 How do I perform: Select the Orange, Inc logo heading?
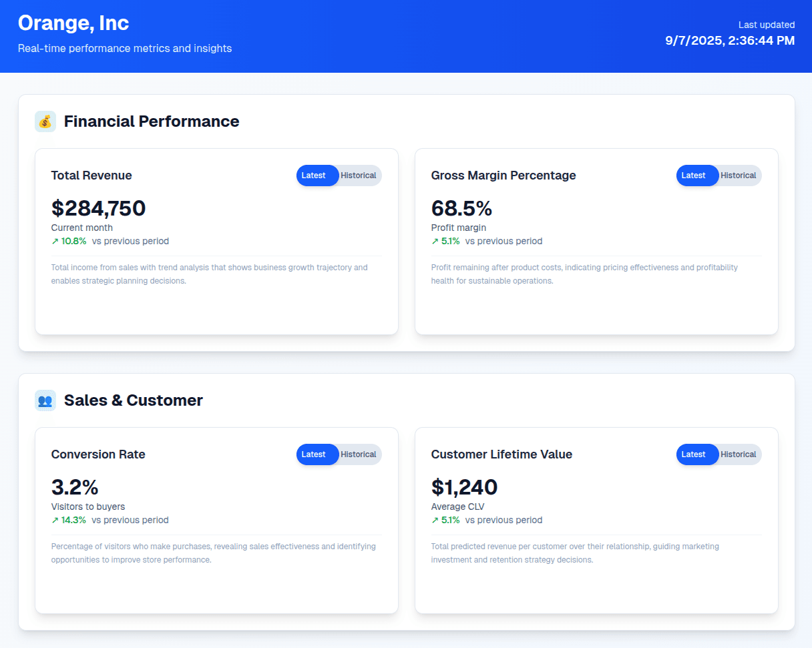click(73, 23)
